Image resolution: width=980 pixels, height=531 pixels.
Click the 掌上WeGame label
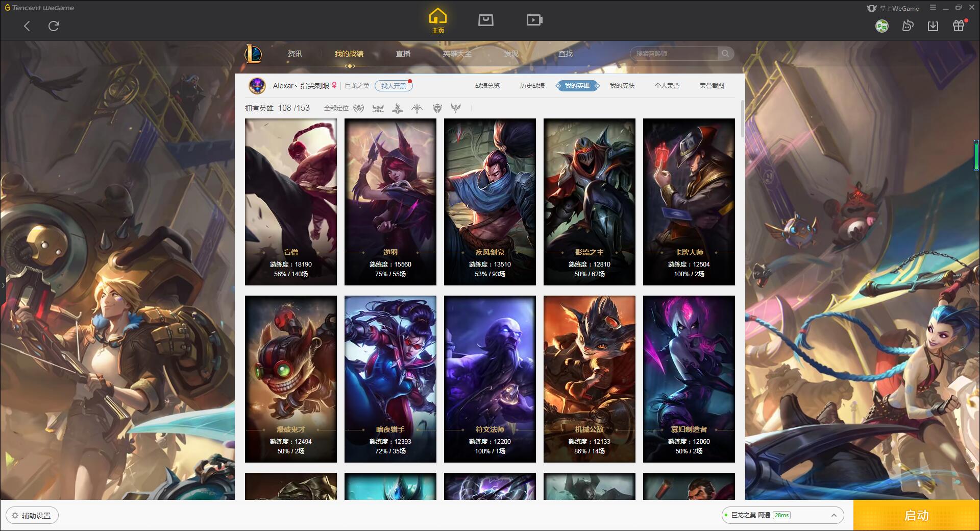[x=899, y=8]
